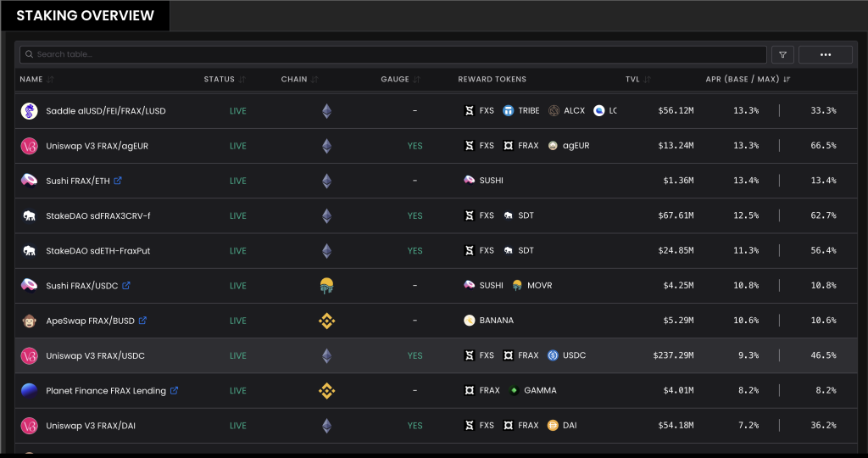Click REWARD TOKENS column header
The height and width of the screenshot is (458, 868).
pyautogui.click(x=492, y=79)
